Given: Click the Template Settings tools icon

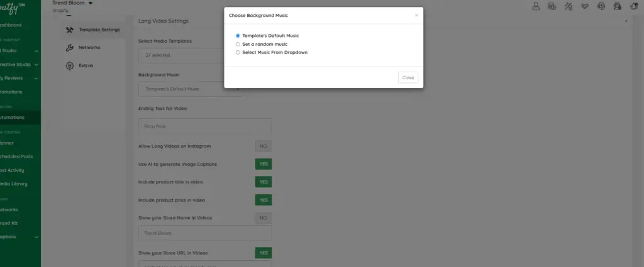Looking at the screenshot, I should (69, 30).
